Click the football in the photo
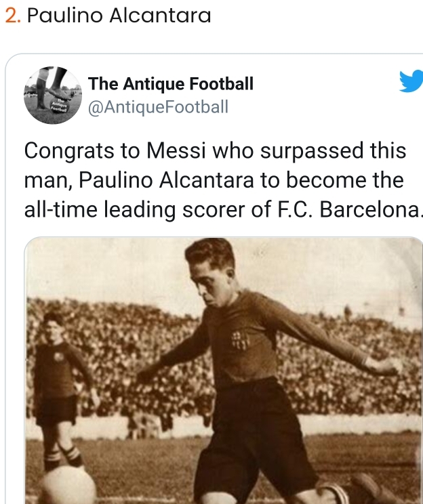The width and height of the screenshot is (423, 504). (67, 486)
